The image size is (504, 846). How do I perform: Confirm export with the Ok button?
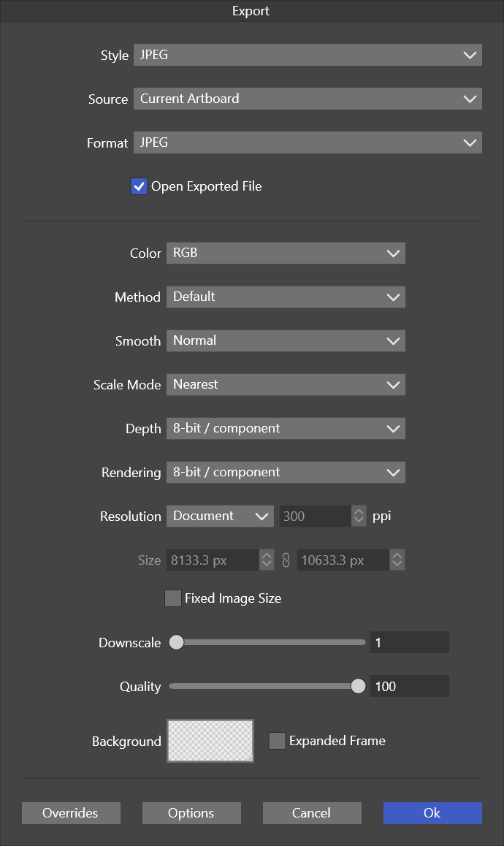coord(432,813)
